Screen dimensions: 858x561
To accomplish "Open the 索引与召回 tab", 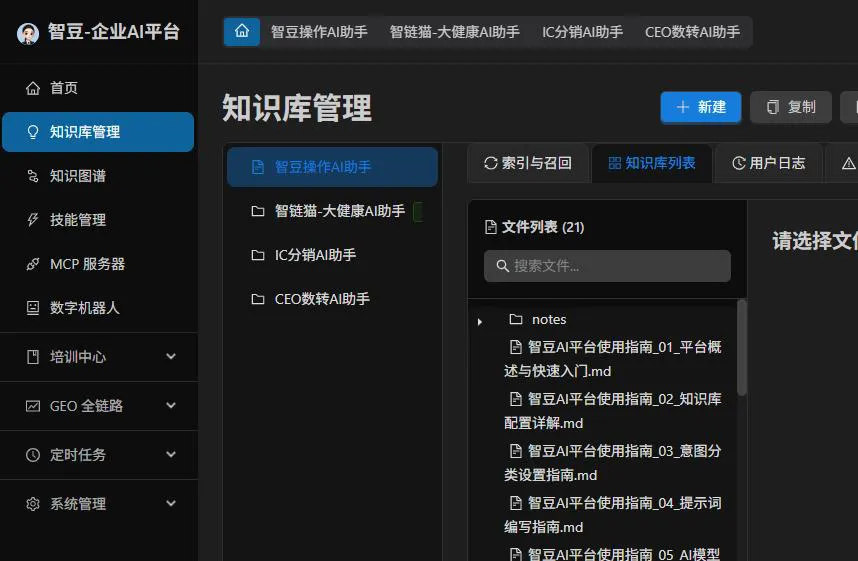I will [x=528, y=163].
